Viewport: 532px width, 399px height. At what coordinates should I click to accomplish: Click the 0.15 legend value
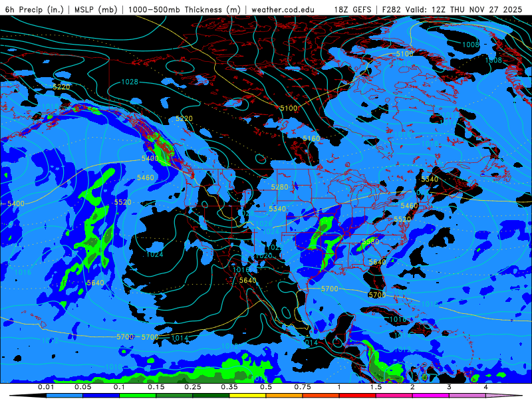[156, 387]
